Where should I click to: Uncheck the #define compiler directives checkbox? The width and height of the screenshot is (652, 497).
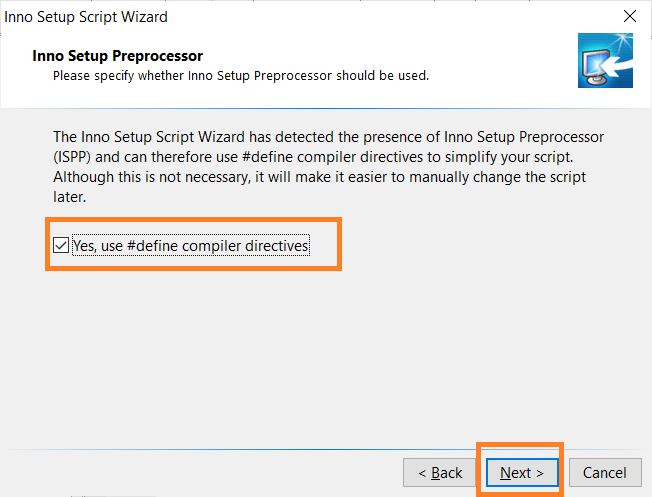click(61, 245)
